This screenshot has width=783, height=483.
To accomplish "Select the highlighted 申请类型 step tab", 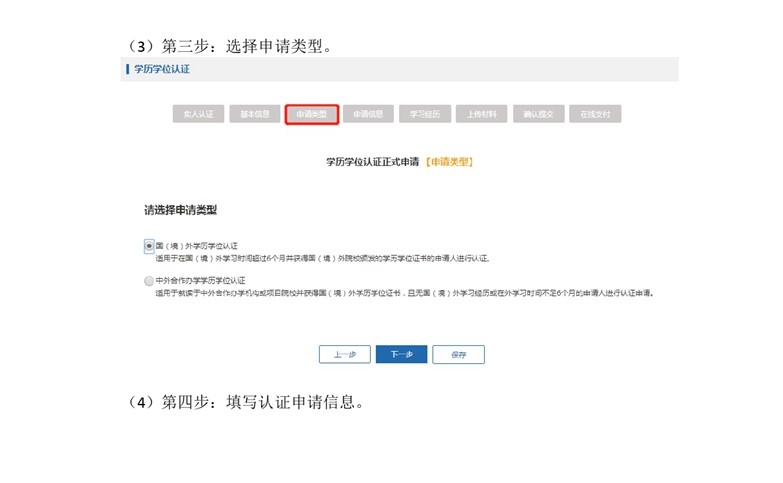I will 312,114.
